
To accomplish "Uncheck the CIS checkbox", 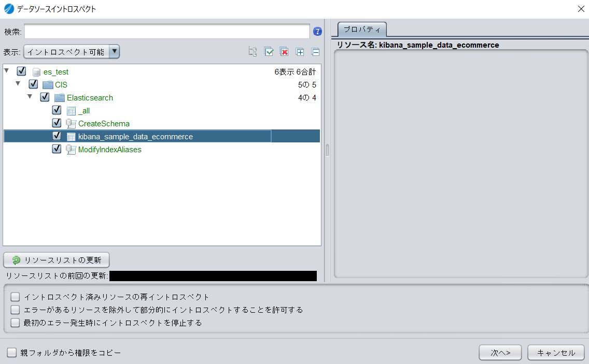I will point(33,84).
